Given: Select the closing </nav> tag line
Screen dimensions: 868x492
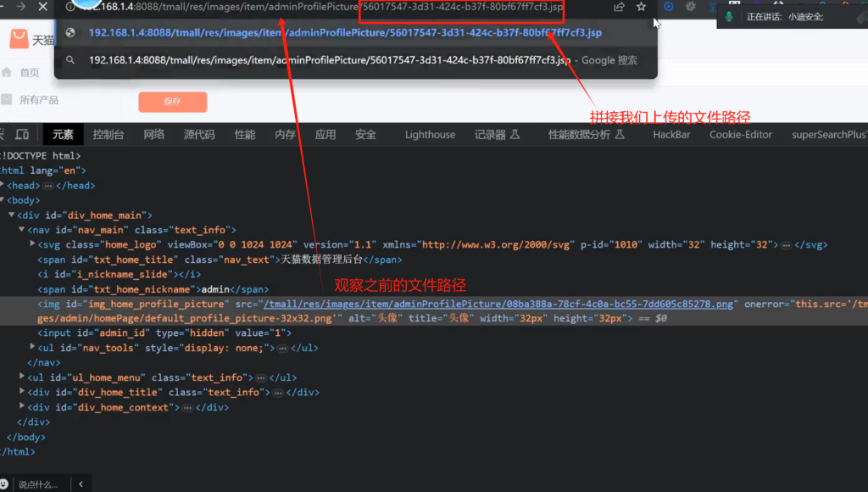Looking at the screenshot, I should pos(44,362).
